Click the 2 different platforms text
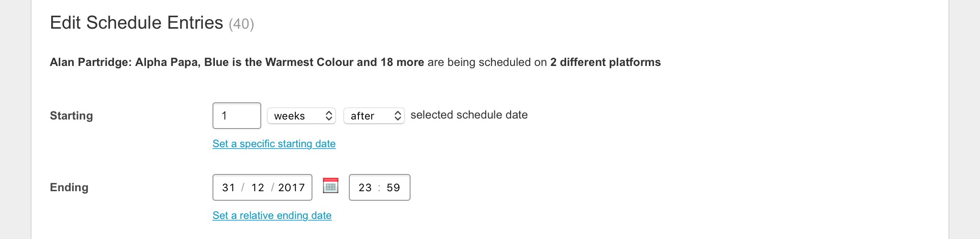This screenshot has height=239, width=980. (605, 63)
